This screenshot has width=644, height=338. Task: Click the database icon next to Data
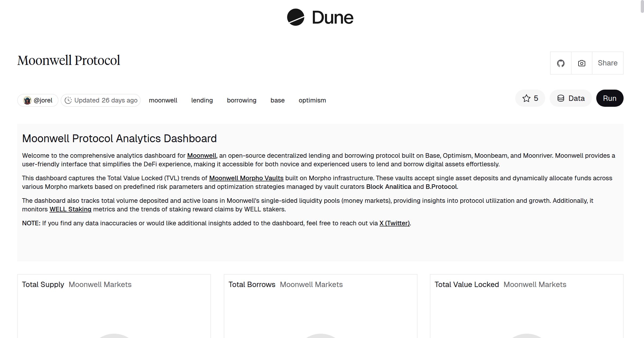point(561,98)
